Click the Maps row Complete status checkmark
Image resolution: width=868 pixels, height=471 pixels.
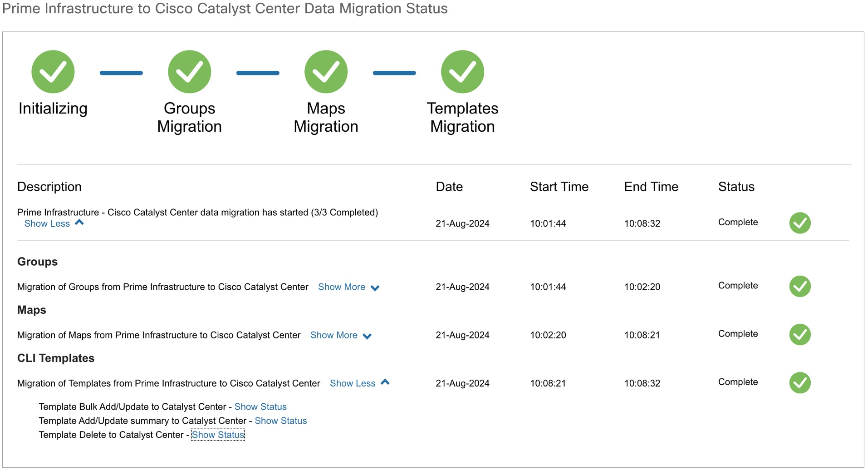click(800, 335)
